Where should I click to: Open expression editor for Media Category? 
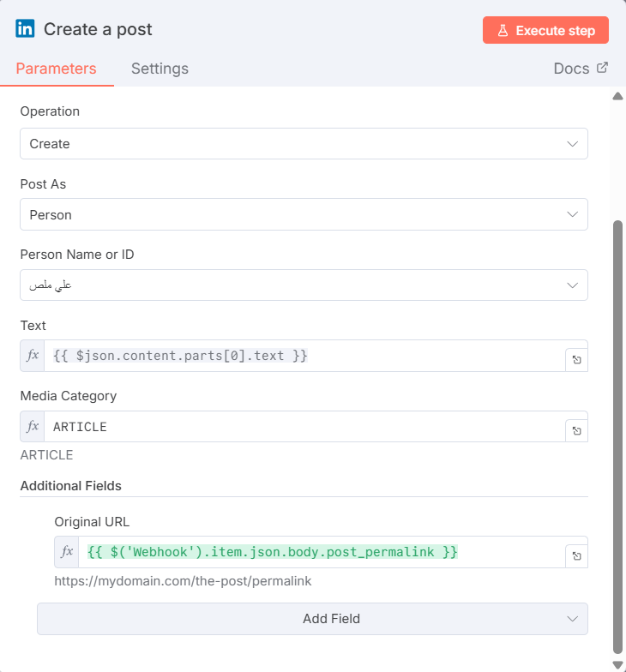point(576,431)
